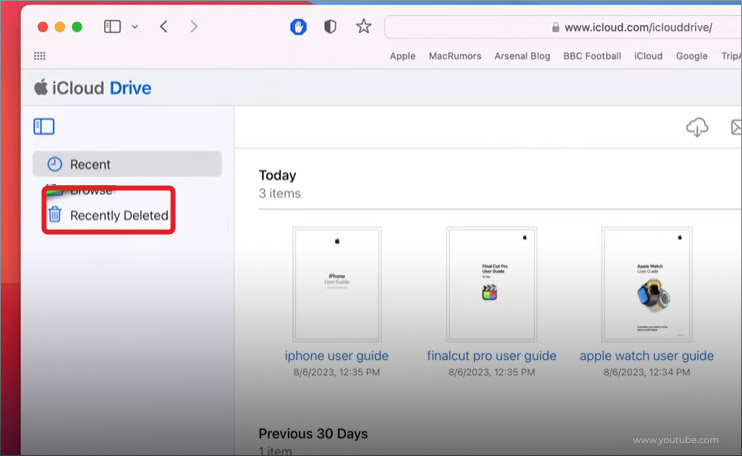Click the finalcut pro user guide file name
The image size is (742, 456).
(492, 356)
